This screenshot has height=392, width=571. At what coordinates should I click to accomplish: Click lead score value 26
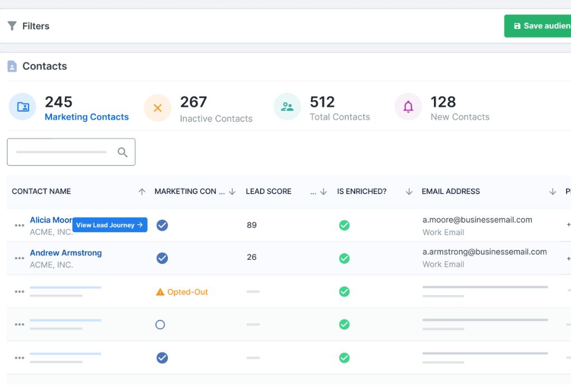pyautogui.click(x=252, y=257)
